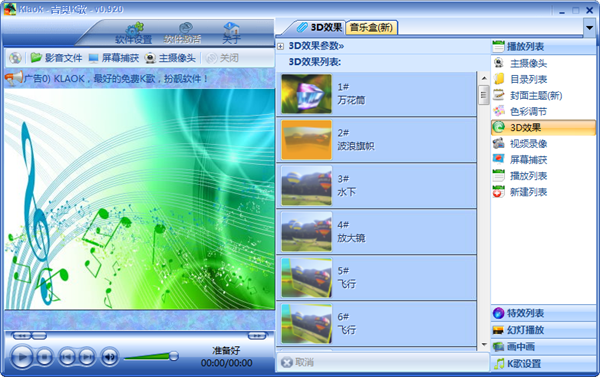Click the seek bar handle
The height and width of the screenshot is (377, 600).
point(39,336)
